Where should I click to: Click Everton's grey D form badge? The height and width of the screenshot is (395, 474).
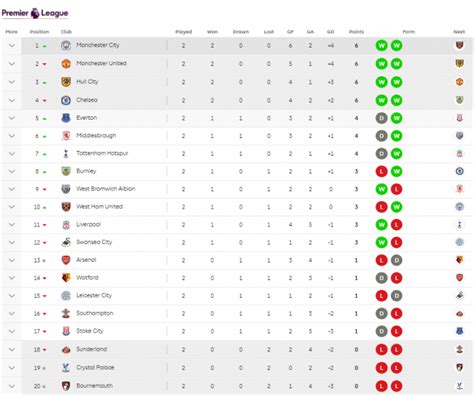click(381, 118)
